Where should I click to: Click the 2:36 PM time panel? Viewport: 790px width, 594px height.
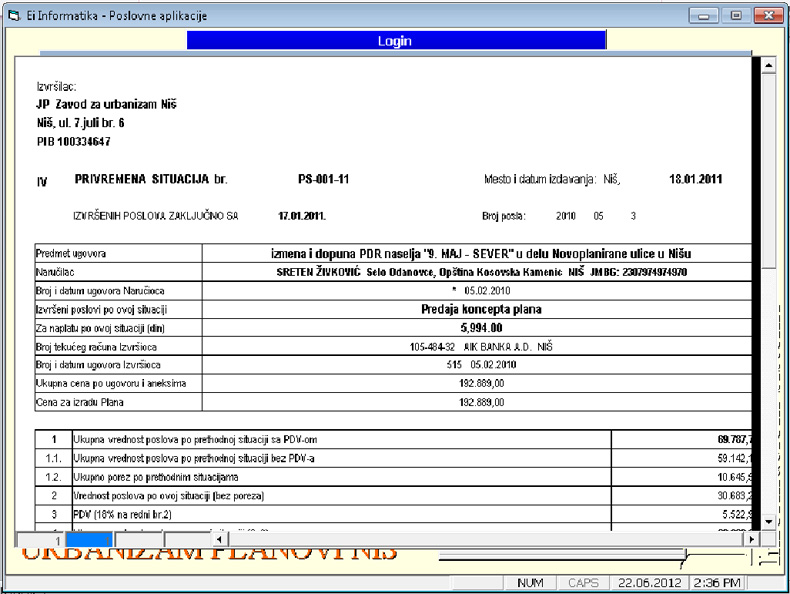pyautogui.click(x=718, y=582)
